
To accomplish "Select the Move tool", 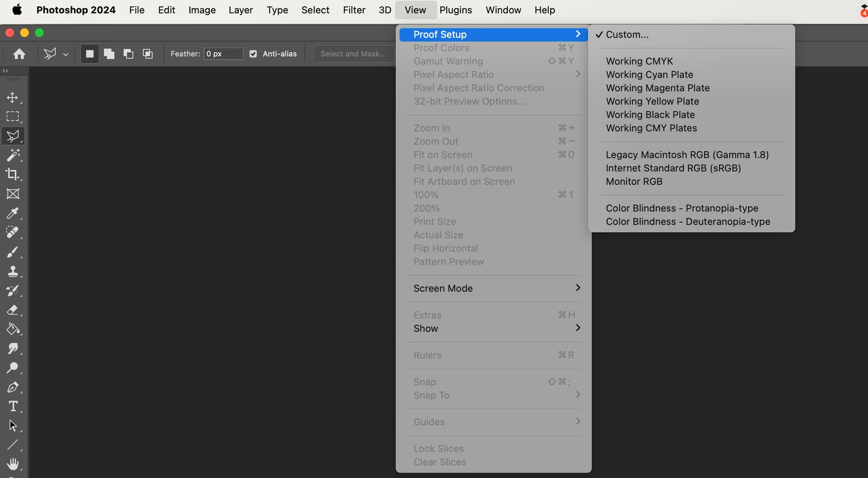I will [13, 98].
